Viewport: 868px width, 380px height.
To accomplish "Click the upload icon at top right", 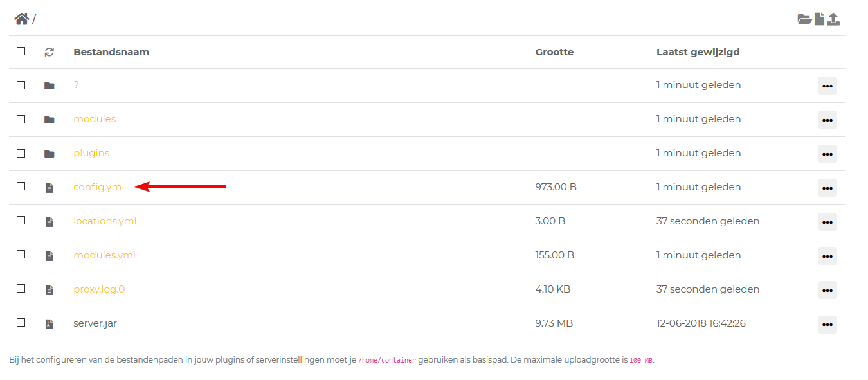I will point(833,19).
